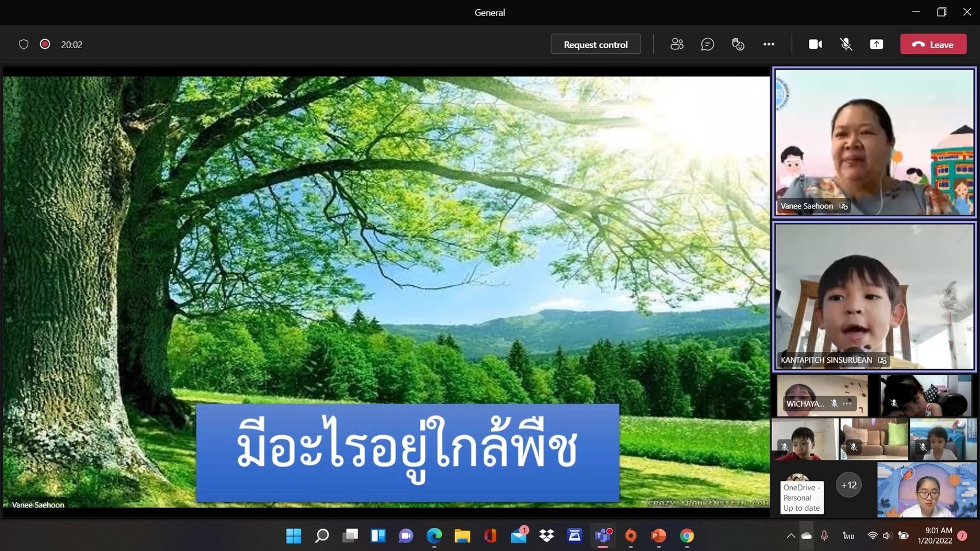
Task: Select KANTAPITCH SINSURUEAN's video tile
Action: pyautogui.click(x=874, y=296)
